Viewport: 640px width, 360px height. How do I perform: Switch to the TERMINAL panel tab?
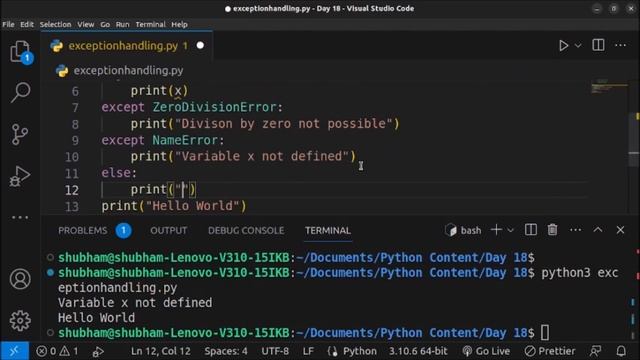[x=328, y=231]
